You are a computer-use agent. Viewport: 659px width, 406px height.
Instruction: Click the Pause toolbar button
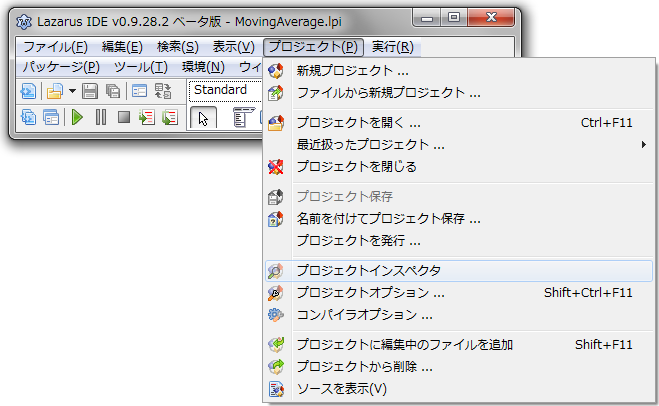coord(101,117)
